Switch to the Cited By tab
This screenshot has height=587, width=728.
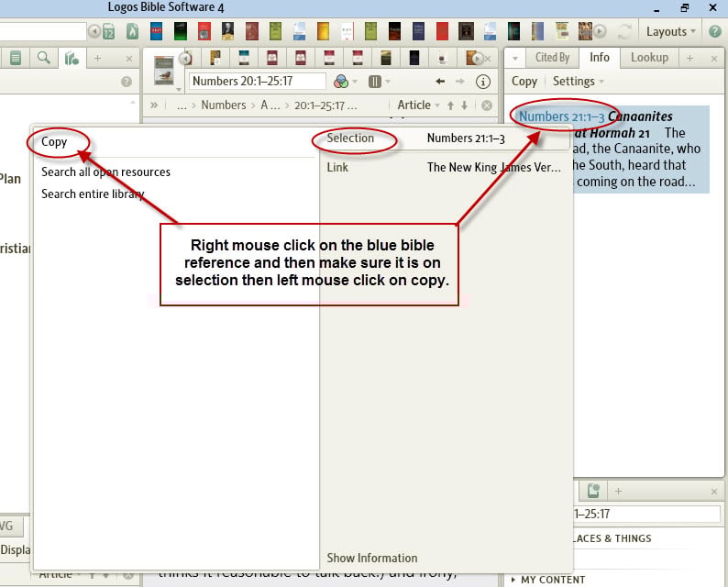pos(552,58)
